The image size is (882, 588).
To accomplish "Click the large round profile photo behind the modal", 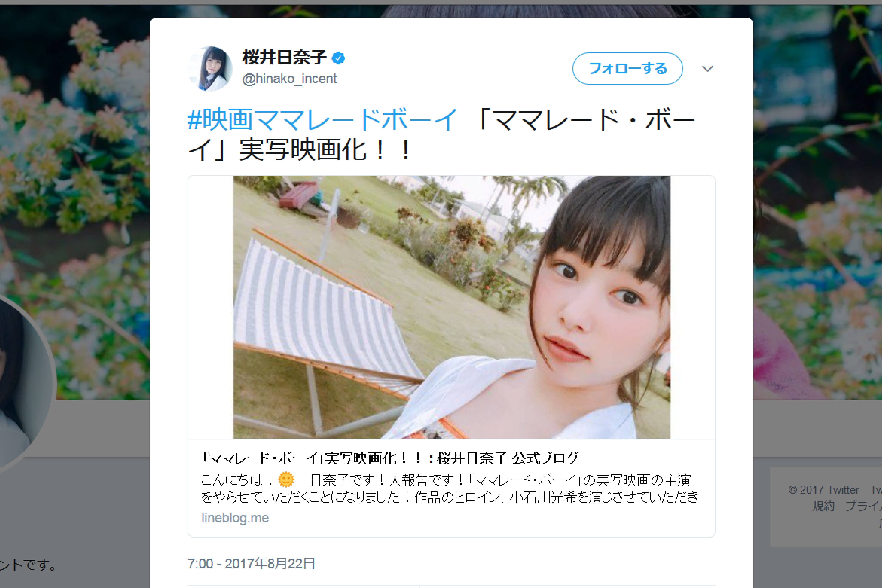I will 23,382.
